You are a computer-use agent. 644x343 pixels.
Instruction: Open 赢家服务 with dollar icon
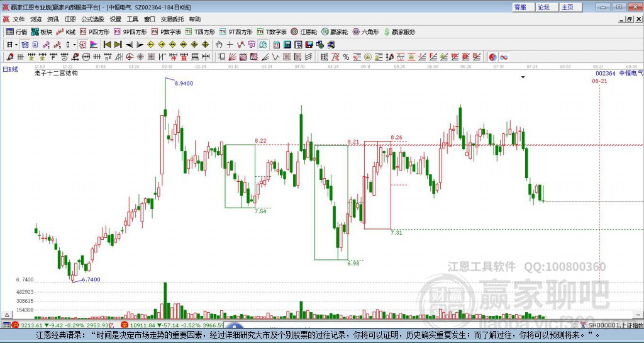pos(399,31)
